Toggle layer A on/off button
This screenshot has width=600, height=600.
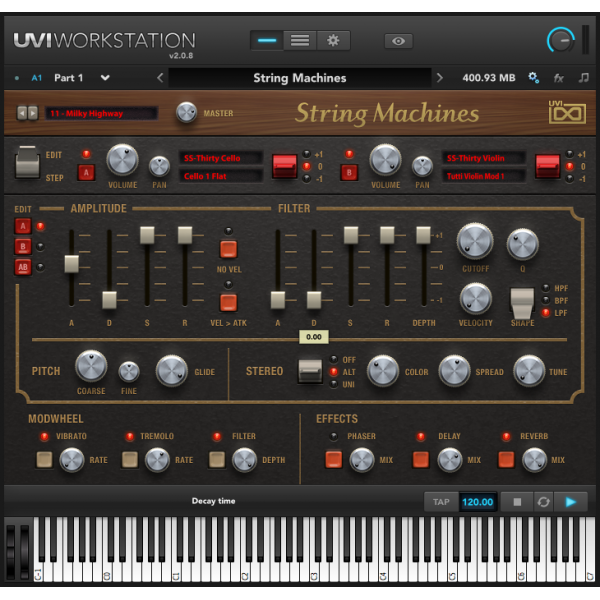pyautogui.click(x=86, y=173)
